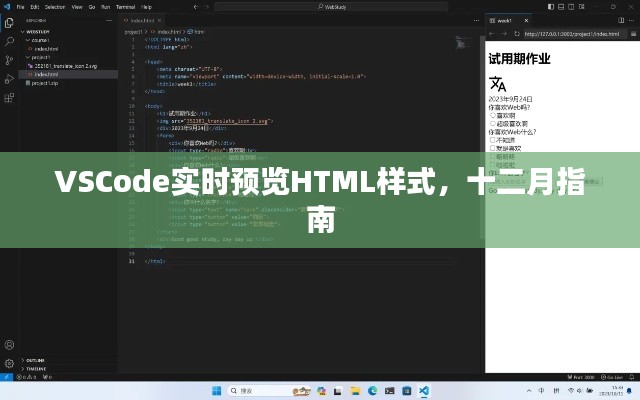Collapse the course1 folder
The height and width of the screenshot is (400, 640).
pyautogui.click(x=27, y=40)
